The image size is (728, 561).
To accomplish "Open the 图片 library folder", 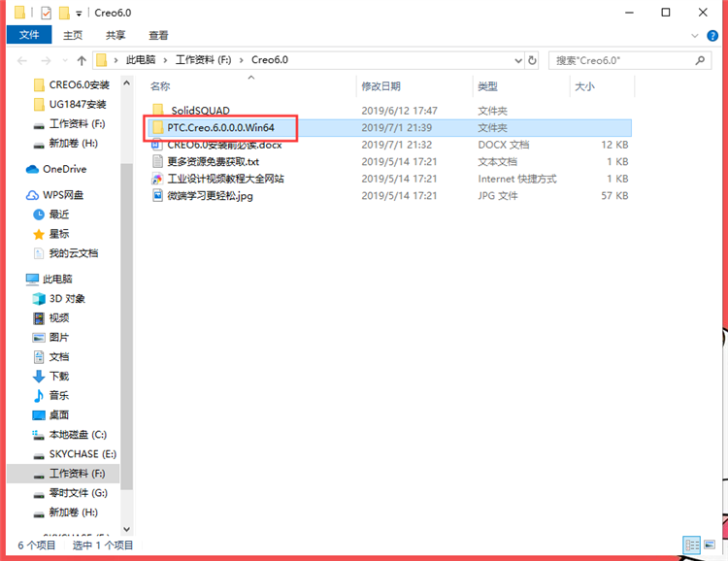I will click(59, 338).
